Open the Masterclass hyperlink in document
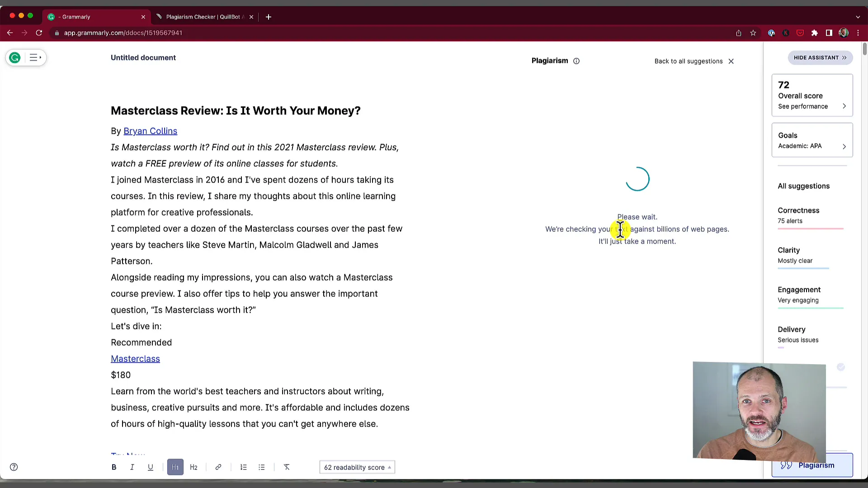This screenshot has width=868, height=488. click(x=135, y=359)
